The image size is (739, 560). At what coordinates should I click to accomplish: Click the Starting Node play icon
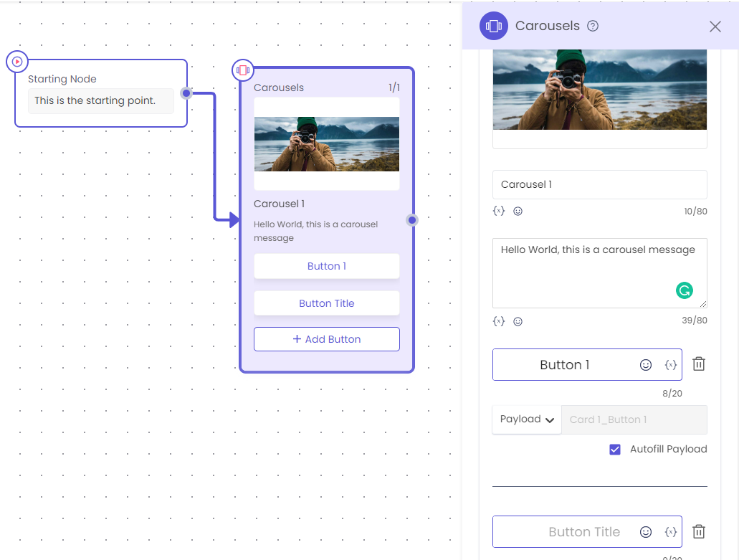point(17,62)
